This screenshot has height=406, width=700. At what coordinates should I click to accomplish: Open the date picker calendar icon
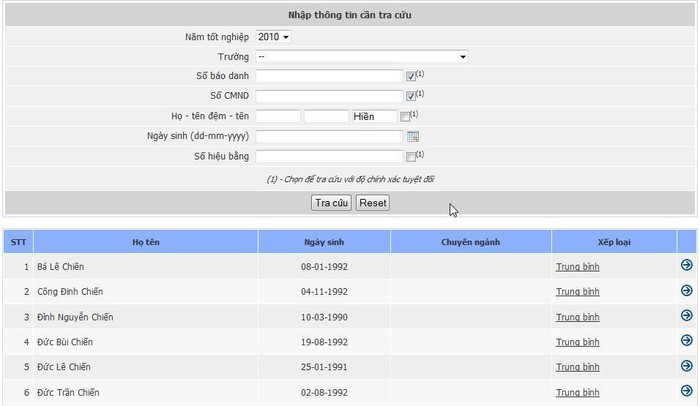[x=412, y=137]
